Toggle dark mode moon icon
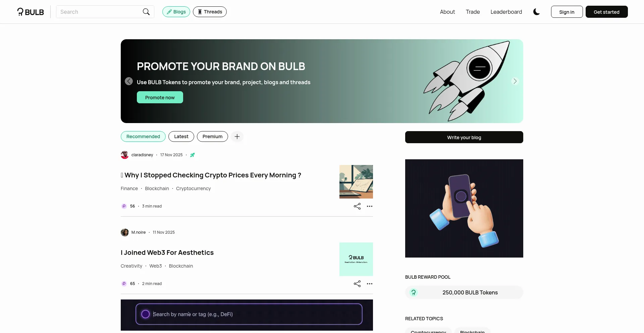Image resolution: width=644 pixels, height=333 pixels. [536, 12]
